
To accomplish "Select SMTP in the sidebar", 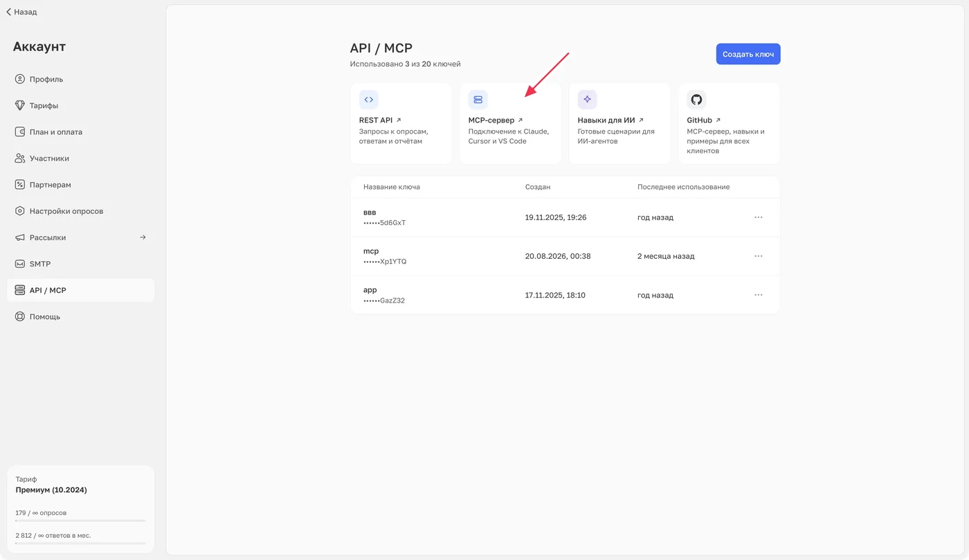I will (81, 264).
